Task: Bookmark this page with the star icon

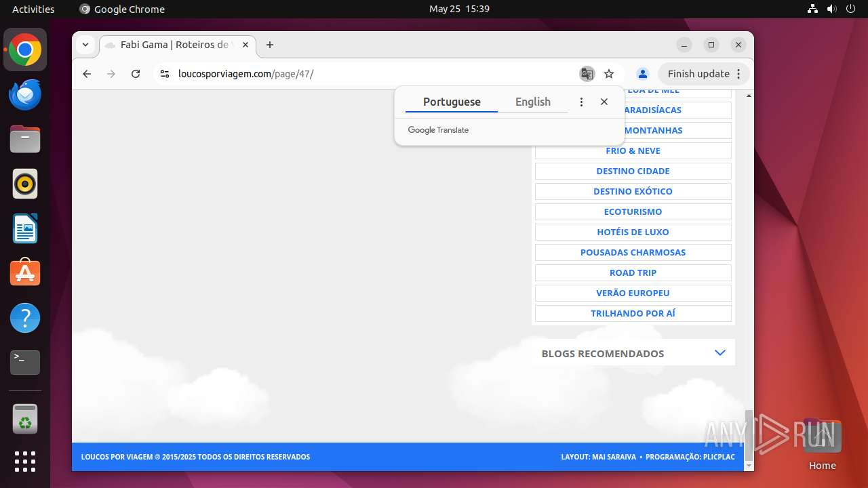Action: click(609, 74)
